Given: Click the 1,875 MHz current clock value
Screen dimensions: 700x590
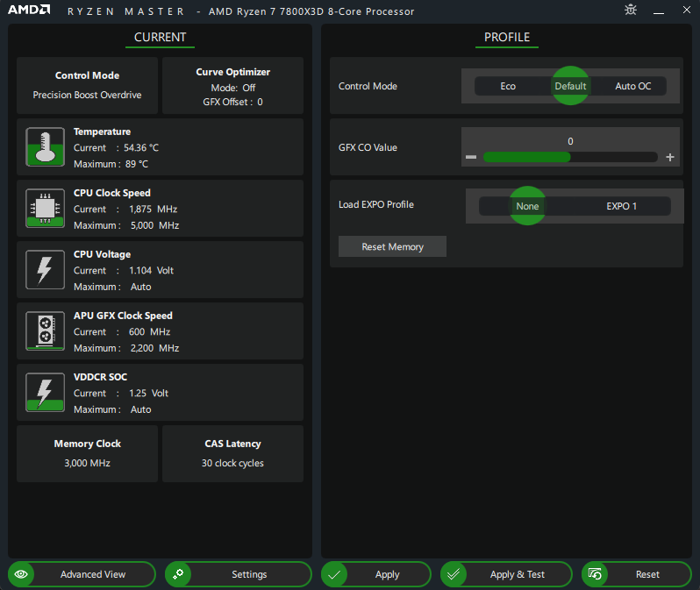Looking at the screenshot, I should (154, 209).
